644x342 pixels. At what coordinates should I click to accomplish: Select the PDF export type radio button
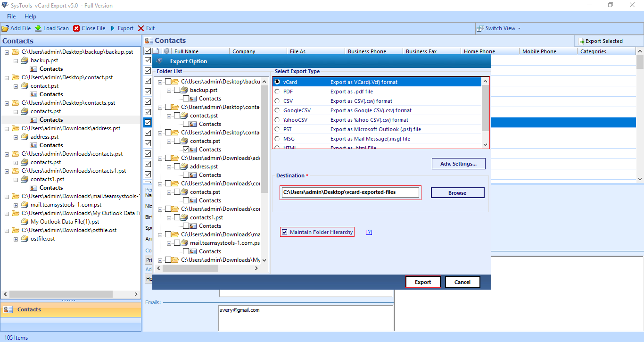[x=277, y=92]
